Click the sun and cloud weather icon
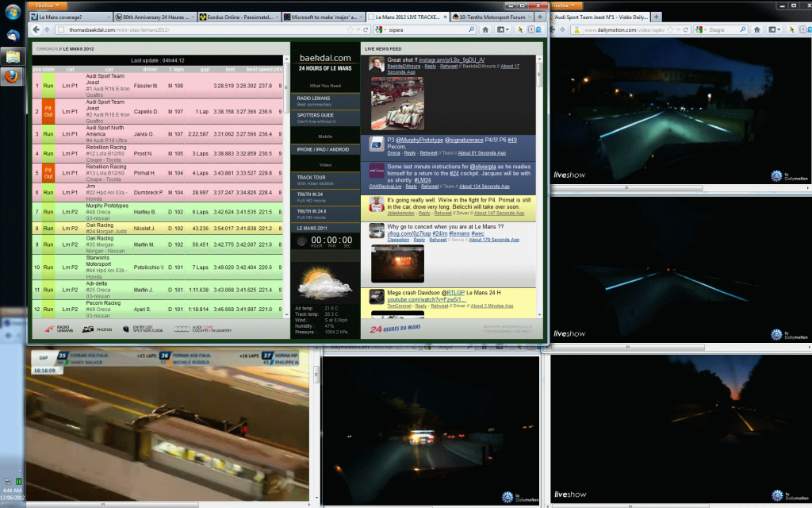 pyautogui.click(x=324, y=284)
